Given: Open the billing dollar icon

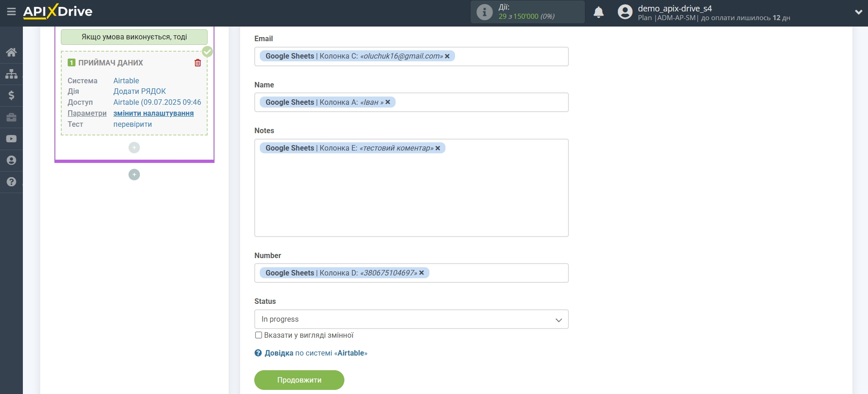Looking at the screenshot, I should pos(11,95).
